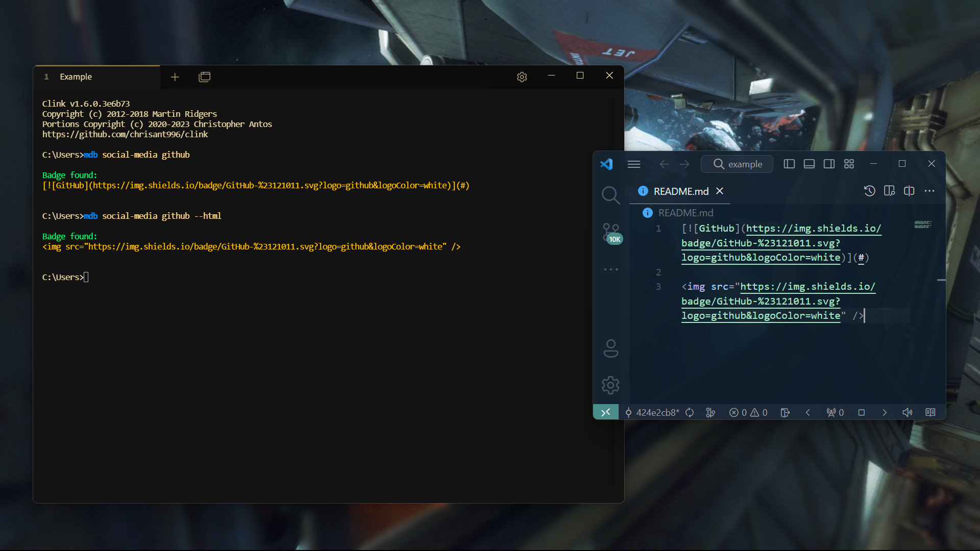Show additional views ellipsis in activity bar

[610, 269]
